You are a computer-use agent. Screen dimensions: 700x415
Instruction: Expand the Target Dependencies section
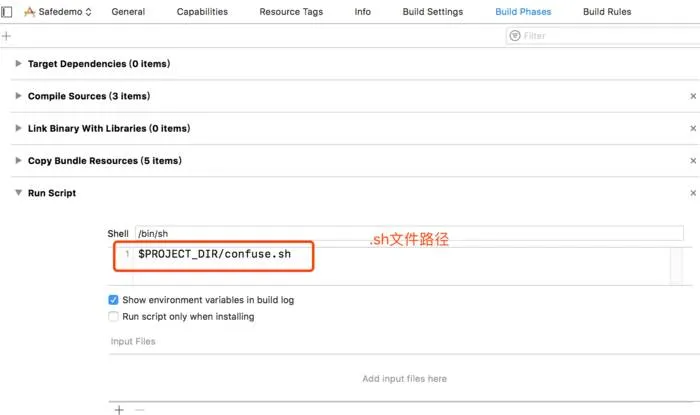coord(18,63)
